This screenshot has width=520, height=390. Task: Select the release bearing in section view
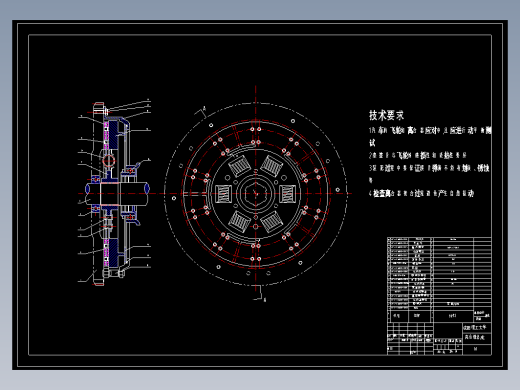coord(129,171)
